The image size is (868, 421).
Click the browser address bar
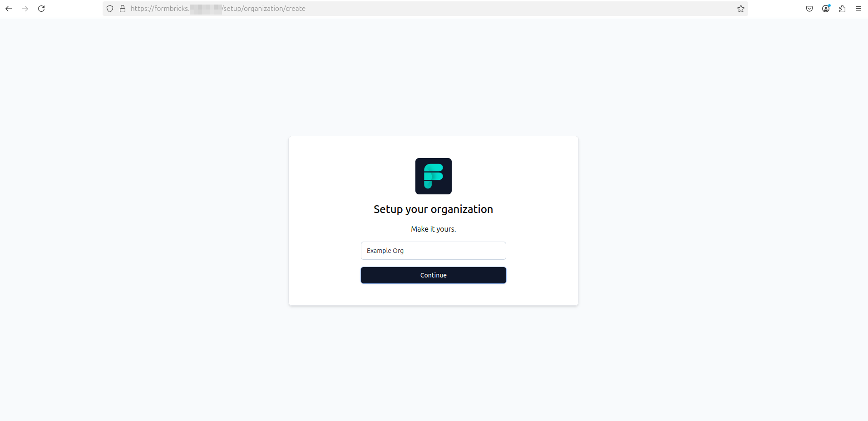pyautogui.click(x=499, y=9)
